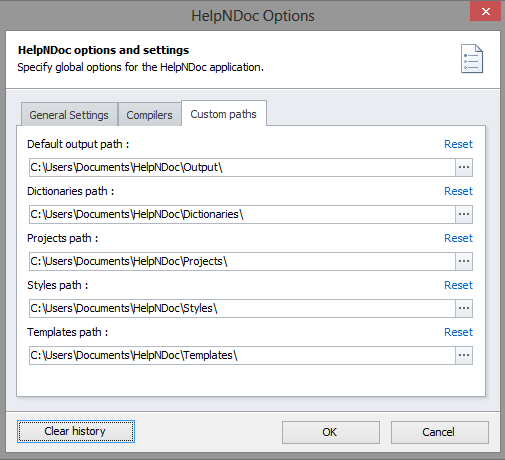Image resolution: width=505 pixels, height=460 pixels.
Task: Click the options document icon in header
Action: 472,59
